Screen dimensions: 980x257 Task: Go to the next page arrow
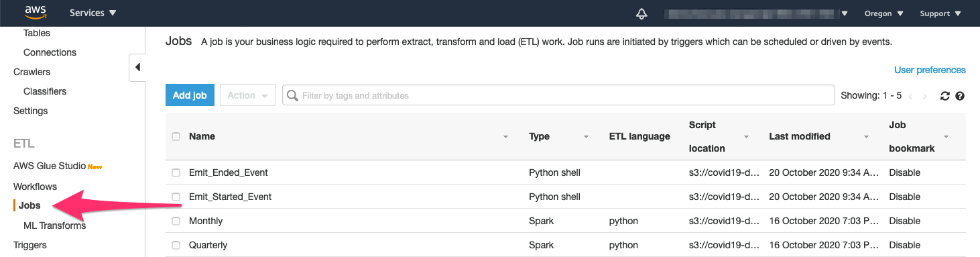pos(926,96)
